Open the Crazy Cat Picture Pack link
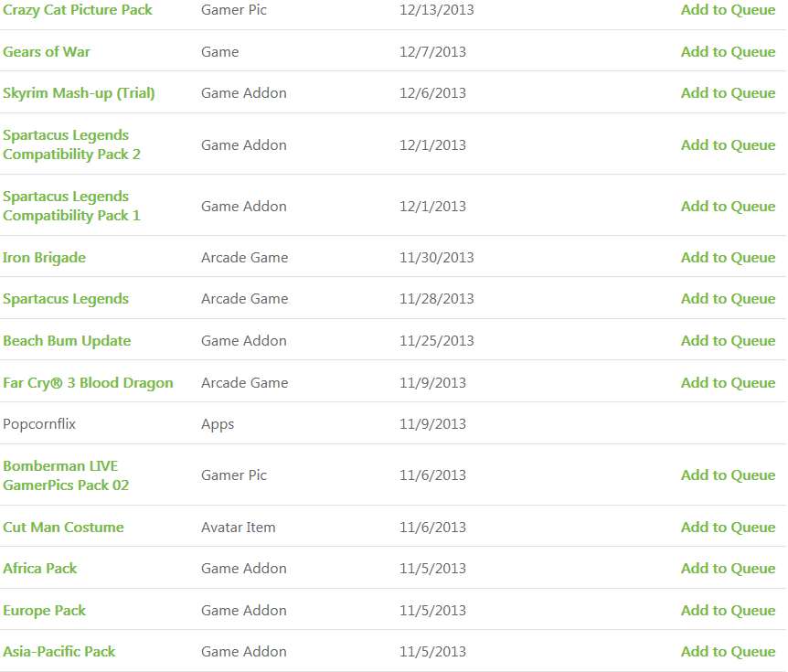Viewport: 788px width, 672px height. [x=78, y=10]
